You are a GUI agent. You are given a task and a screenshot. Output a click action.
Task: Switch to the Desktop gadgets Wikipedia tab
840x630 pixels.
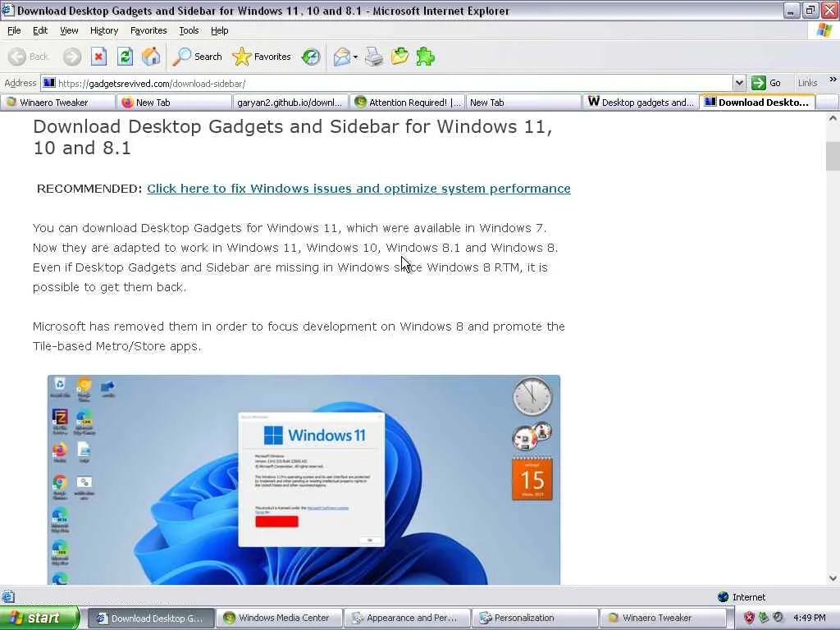tap(641, 103)
